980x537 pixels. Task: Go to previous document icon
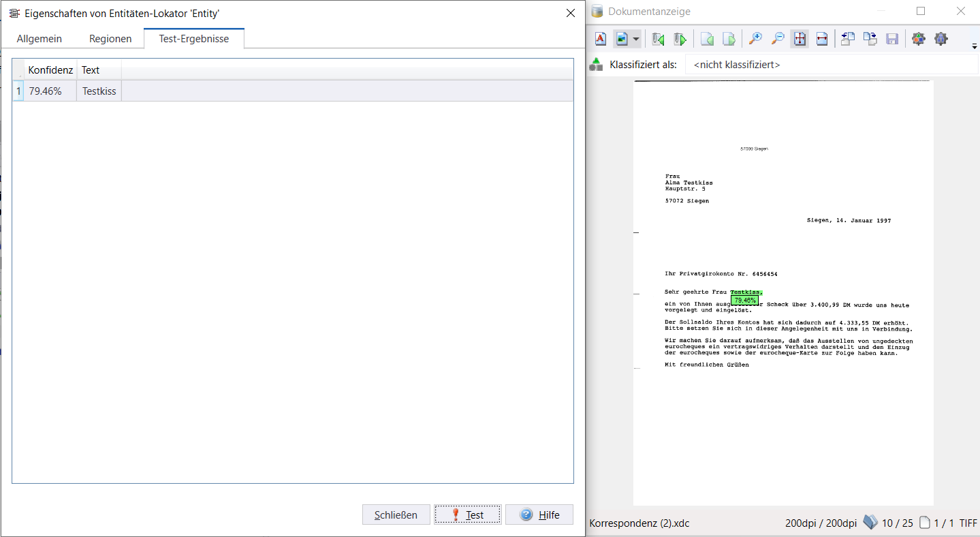(x=658, y=39)
